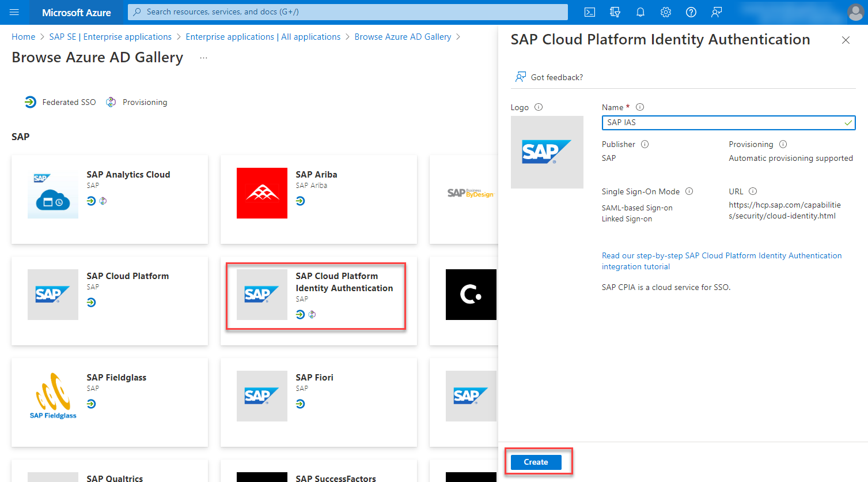Open Cloud Shell from top bar
The width and height of the screenshot is (868, 482).
(590, 12)
